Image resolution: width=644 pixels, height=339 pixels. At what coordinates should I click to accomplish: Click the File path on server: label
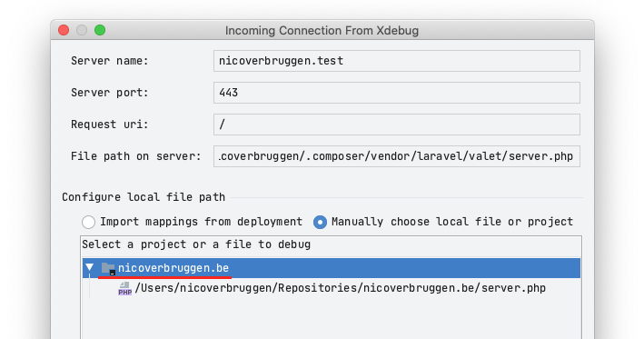[x=135, y=156]
